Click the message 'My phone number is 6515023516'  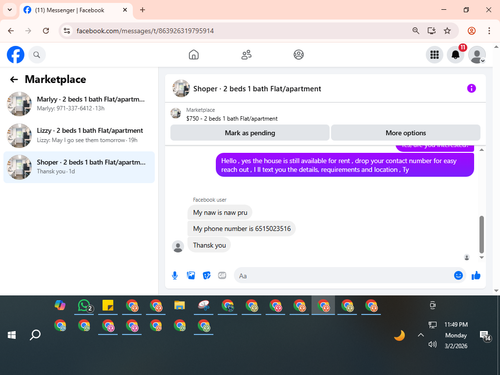click(242, 229)
